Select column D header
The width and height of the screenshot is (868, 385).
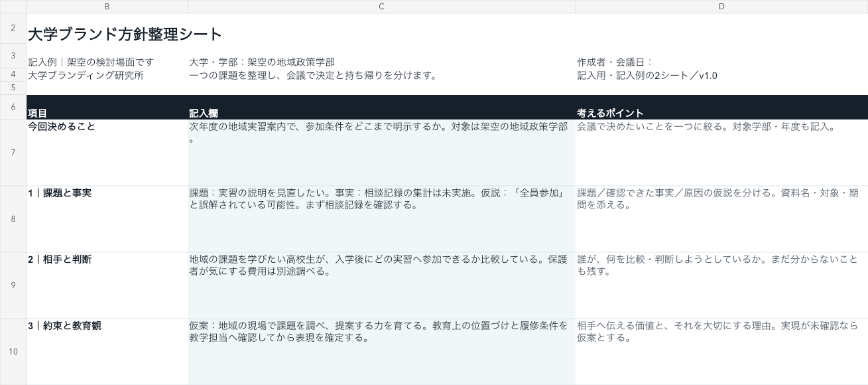(721, 7)
